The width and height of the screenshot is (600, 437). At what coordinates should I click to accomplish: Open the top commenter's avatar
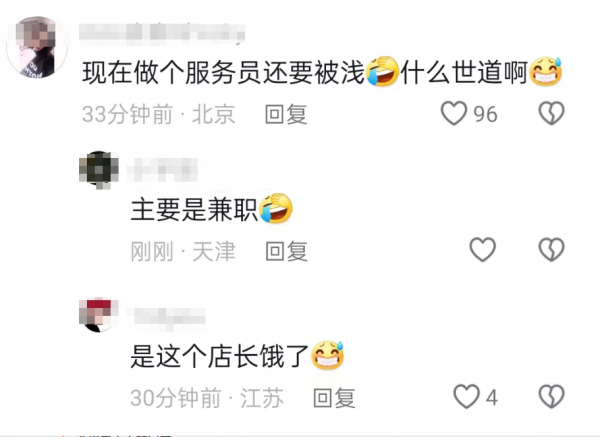tap(37, 47)
